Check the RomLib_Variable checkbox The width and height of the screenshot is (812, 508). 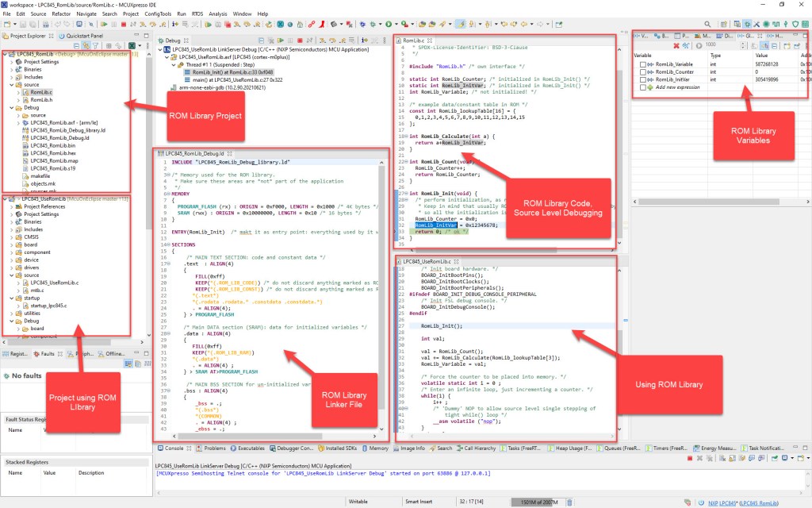click(x=642, y=63)
